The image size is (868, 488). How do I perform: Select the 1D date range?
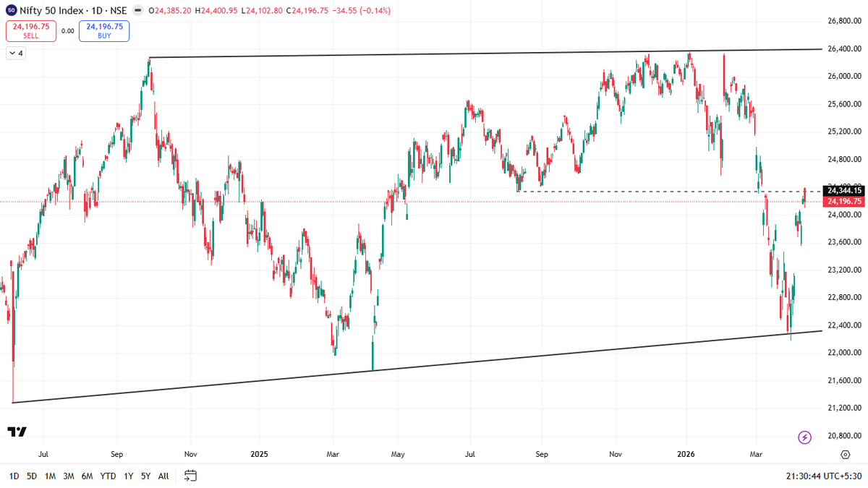[x=14, y=476]
